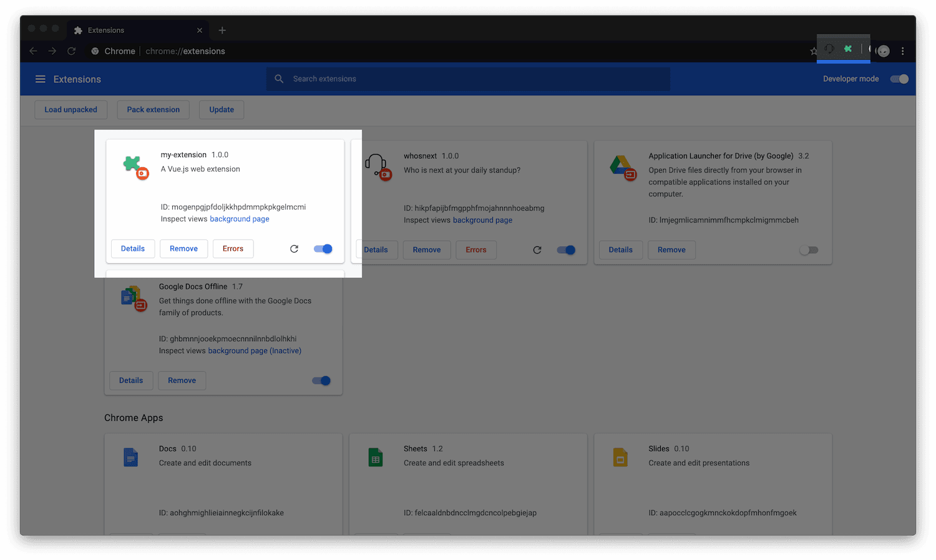Open whosnext background page link

point(482,220)
